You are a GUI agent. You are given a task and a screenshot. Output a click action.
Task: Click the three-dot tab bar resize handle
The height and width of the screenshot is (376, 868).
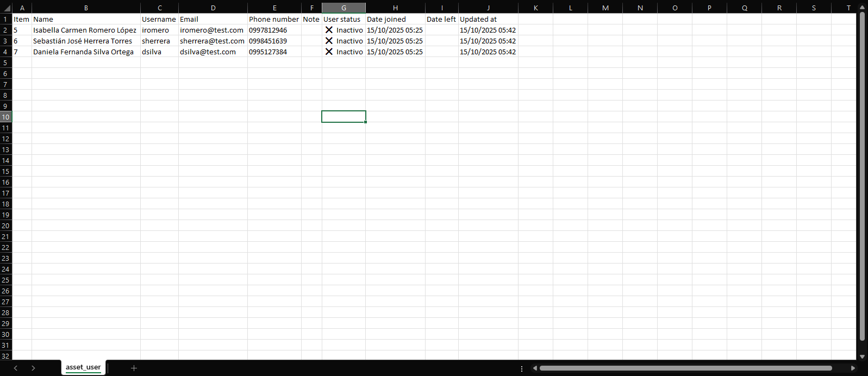522,368
